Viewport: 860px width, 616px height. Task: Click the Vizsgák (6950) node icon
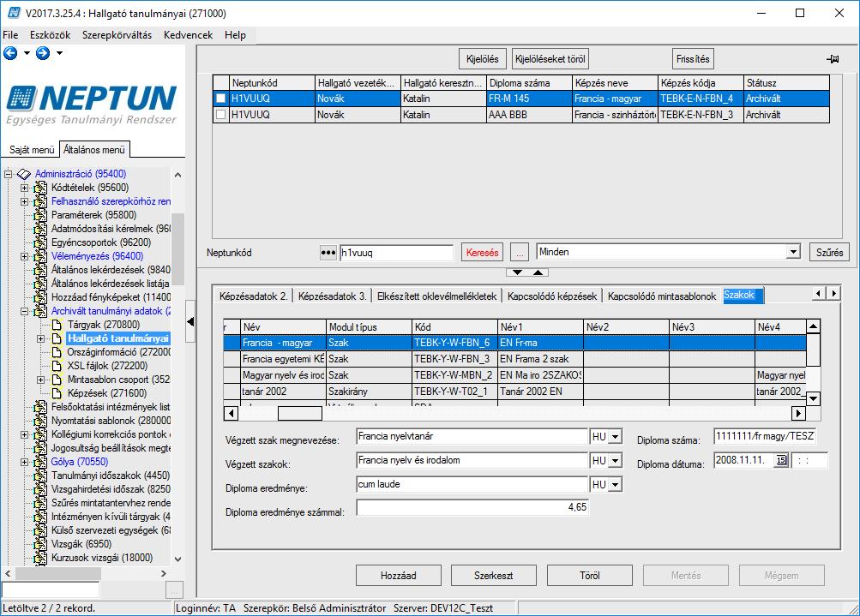40,544
